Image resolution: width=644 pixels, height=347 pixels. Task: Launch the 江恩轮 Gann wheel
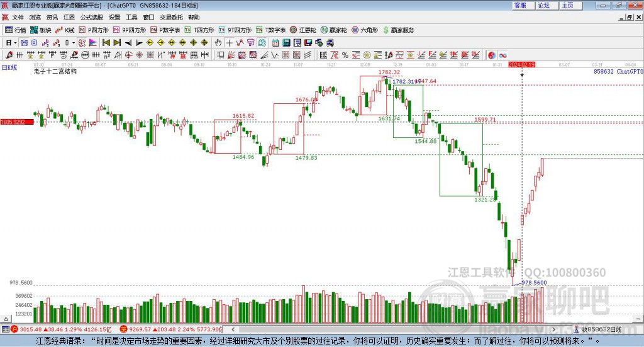[303, 30]
